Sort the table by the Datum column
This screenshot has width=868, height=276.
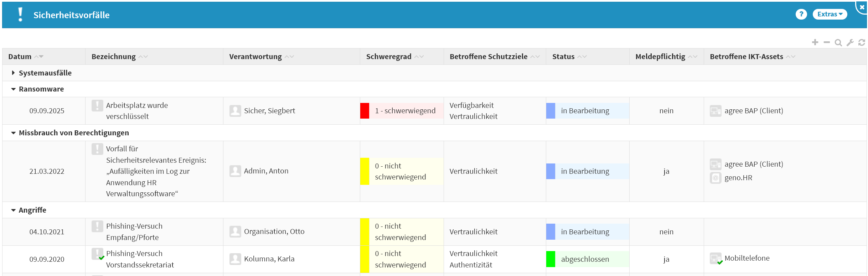[20, 57]
